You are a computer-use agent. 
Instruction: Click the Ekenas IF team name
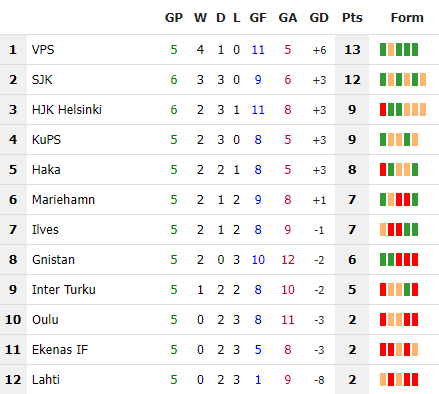point(60,350)
